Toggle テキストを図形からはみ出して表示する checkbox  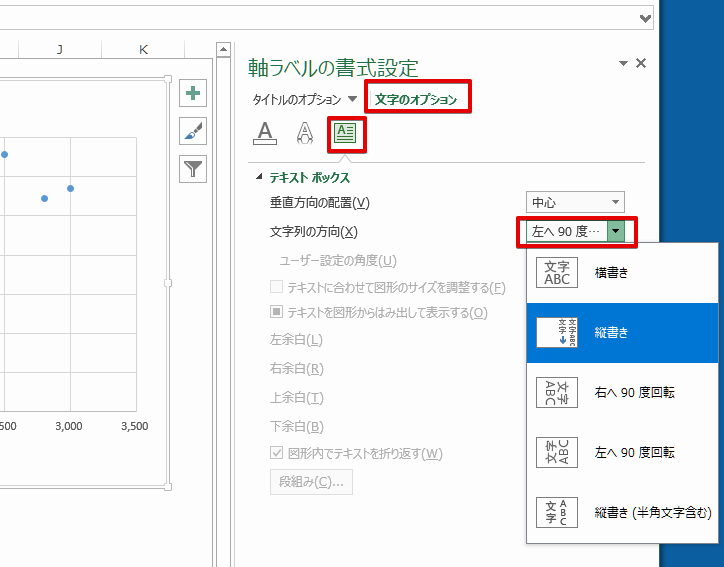(x=276, y=312)
